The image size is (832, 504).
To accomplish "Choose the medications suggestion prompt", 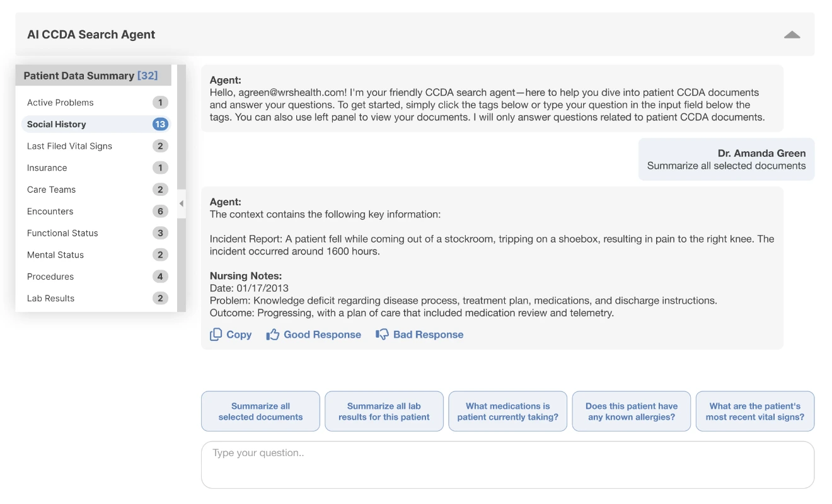I will pyautogui.click(x=507, y=411).
